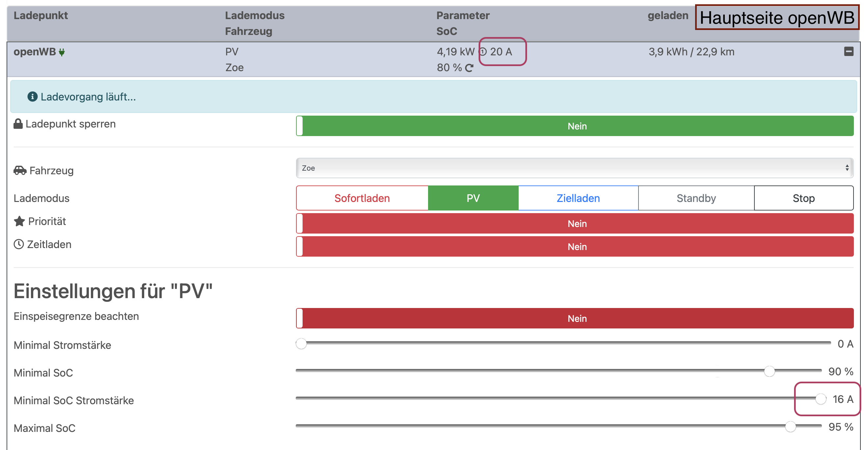
Task: Click the Maximal SoC slider handle
Action: pyautogui.click(x=790, y=426)
